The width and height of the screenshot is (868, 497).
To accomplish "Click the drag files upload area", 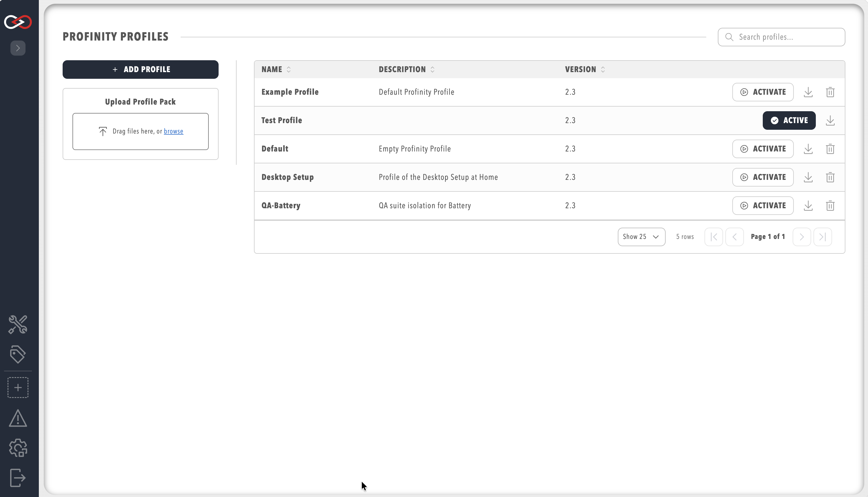I will tap(140, 131).
